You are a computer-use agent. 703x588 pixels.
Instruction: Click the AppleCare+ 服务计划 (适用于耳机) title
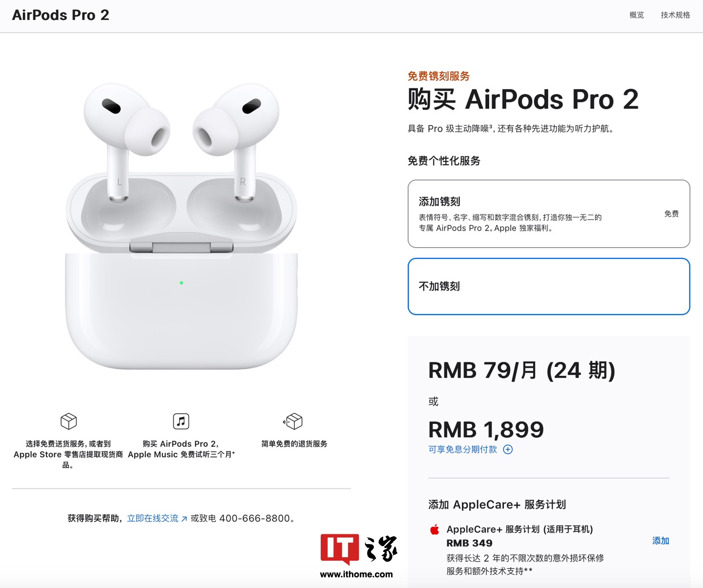pos(519,529)
